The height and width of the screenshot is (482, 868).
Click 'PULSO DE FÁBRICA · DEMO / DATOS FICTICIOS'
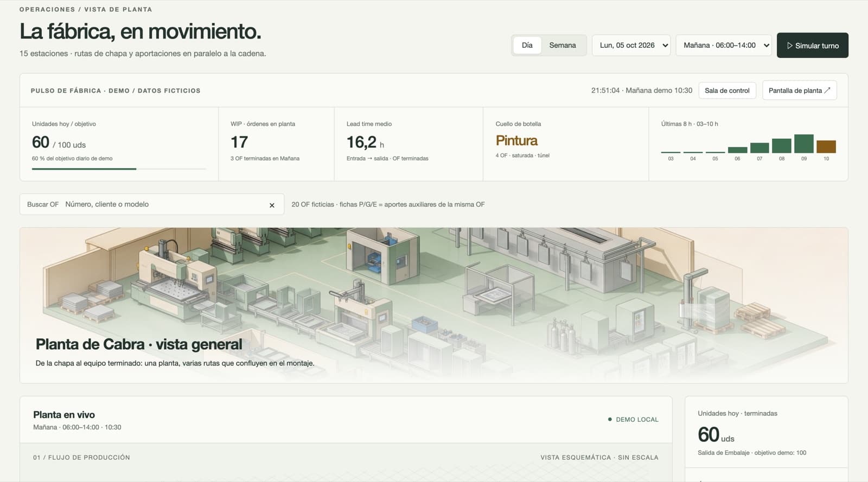(116, 91)
